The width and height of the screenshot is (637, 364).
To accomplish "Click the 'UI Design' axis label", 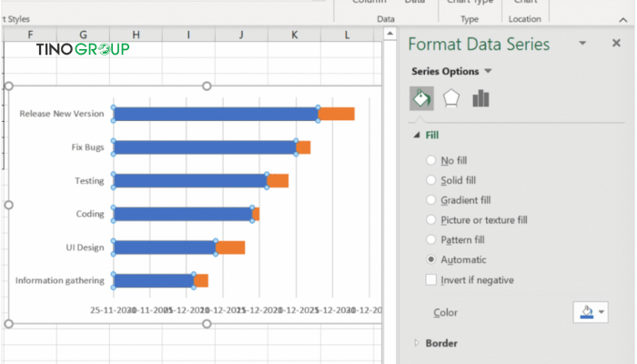I will (x=85, y=248).
